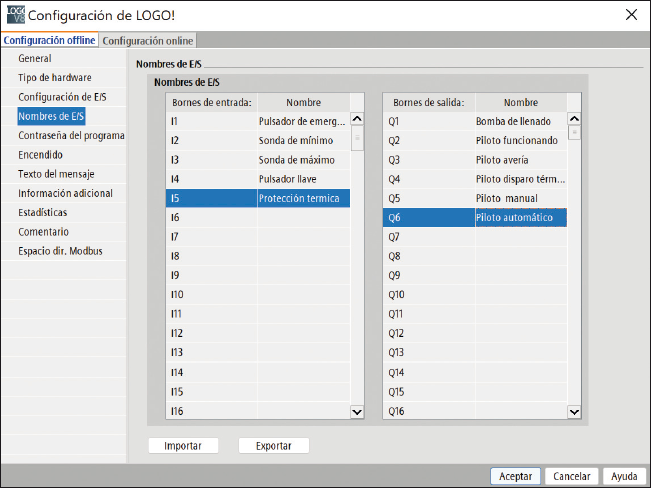Open Contraseña del programa settings
This screenshot has height=488, width=651.
click(71, 136)
